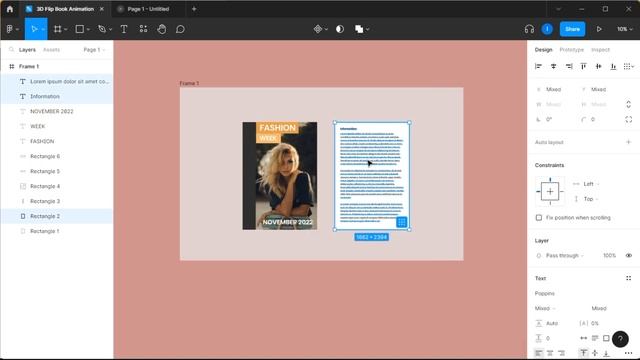
Task: Set text fixed size resizing
Action: 606,338
